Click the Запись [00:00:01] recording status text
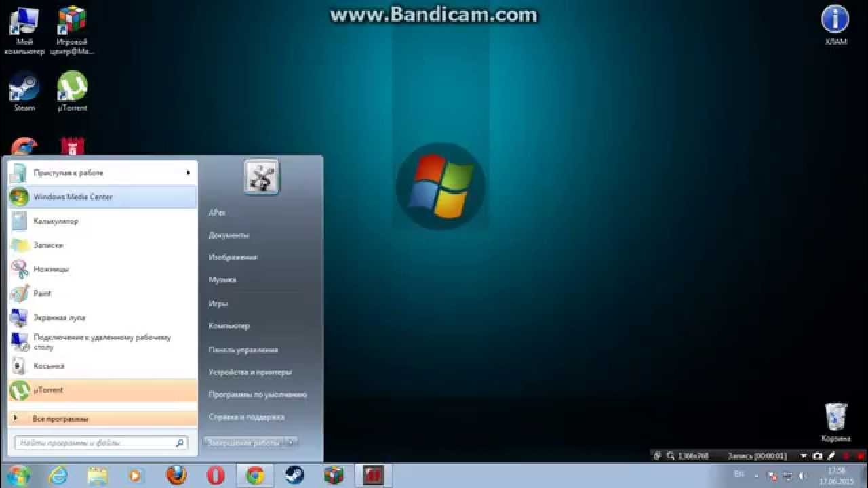Screen dimensions: 868x488 [x=757, y=456]
